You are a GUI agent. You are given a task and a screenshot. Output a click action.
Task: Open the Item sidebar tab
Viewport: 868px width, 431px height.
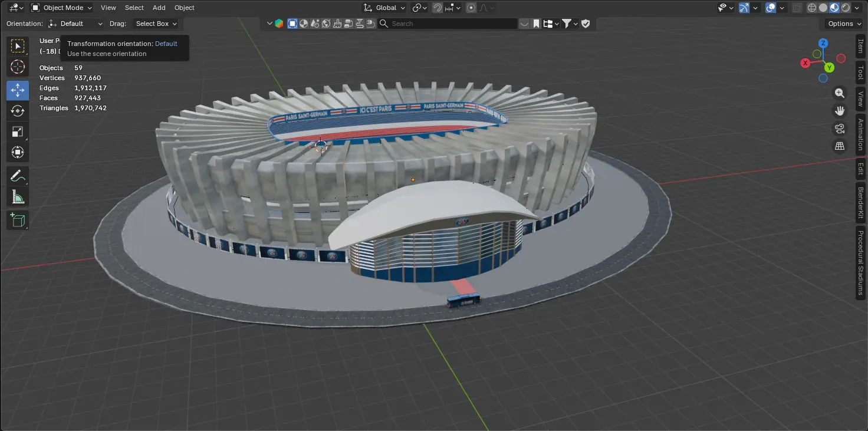click(x=861, y=47)
